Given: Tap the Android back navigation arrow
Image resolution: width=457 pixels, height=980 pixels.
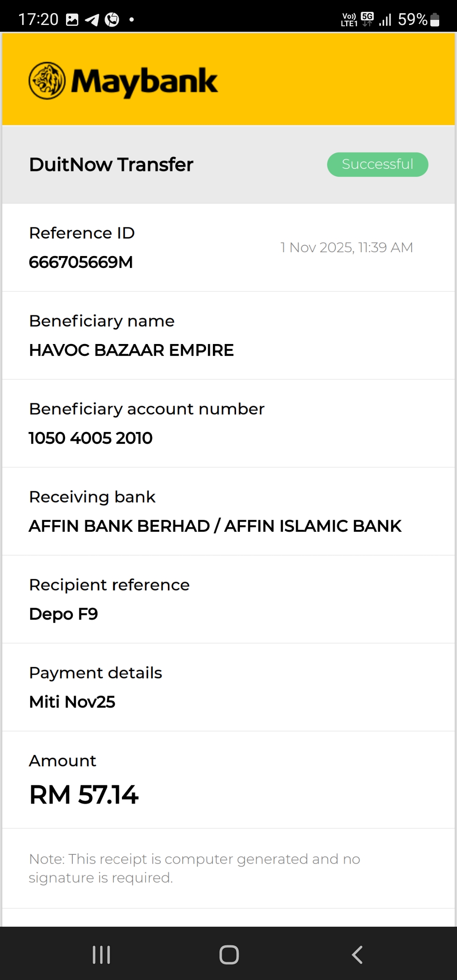Looking at the screenshot, I should coord(358,955).
